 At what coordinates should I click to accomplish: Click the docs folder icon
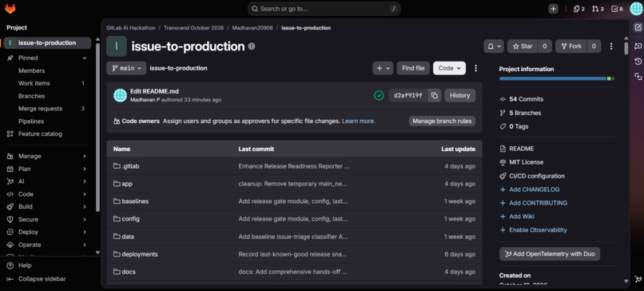click(117, 272)
